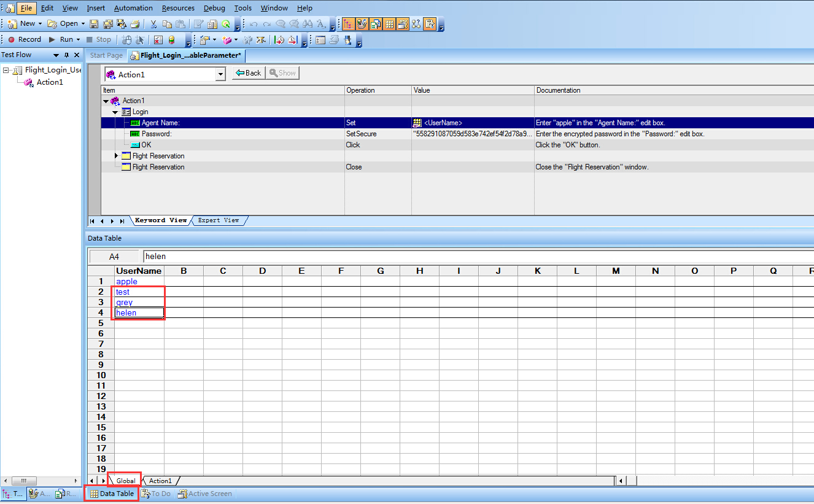The height and width of the screenshot is (504, 814).
Task: Click the Stop button
Action: (x=98, y=39)
